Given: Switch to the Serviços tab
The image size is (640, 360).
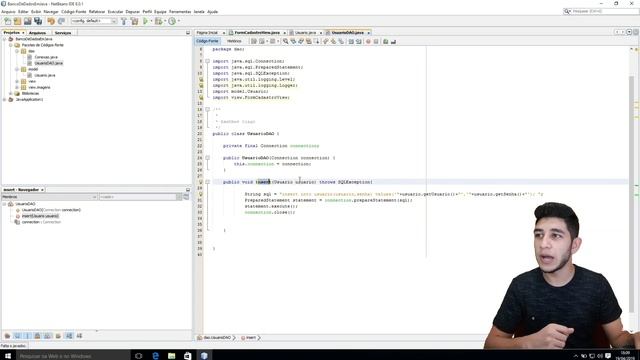Looking at the screenshot, I should tap(63, 33).
